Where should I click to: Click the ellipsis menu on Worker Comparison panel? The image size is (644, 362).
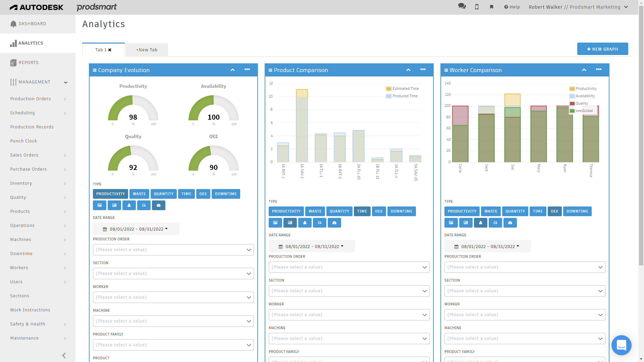[598, 69]
